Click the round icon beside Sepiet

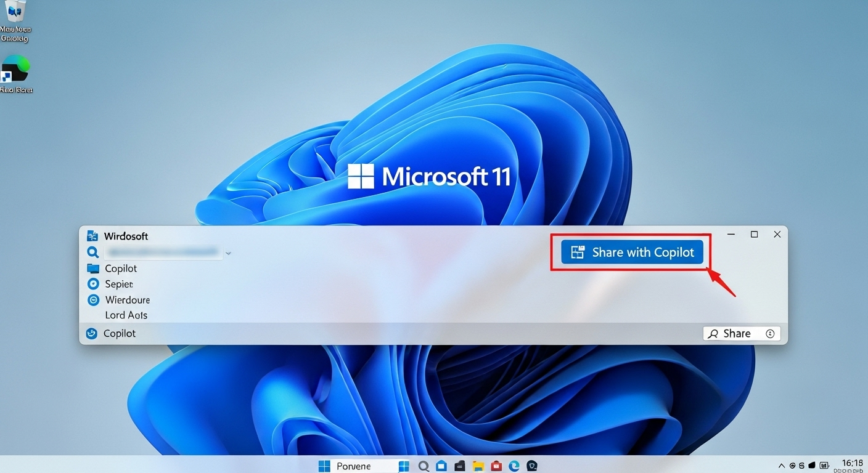[x=93, y=284]
